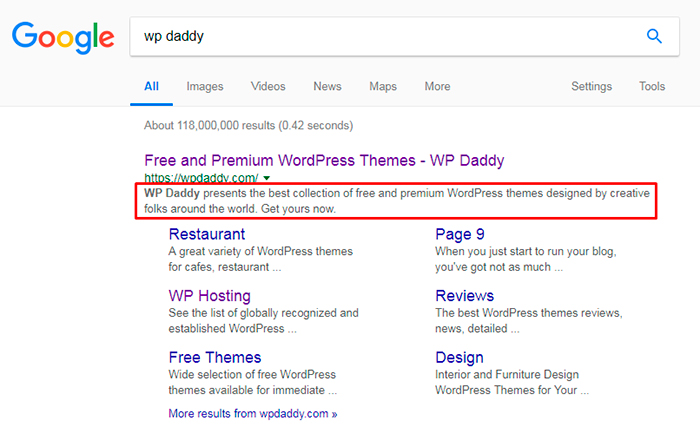Viewport: 700px width, 427px height.
Task: Select the All tab
Action: [x=151, y=86]
